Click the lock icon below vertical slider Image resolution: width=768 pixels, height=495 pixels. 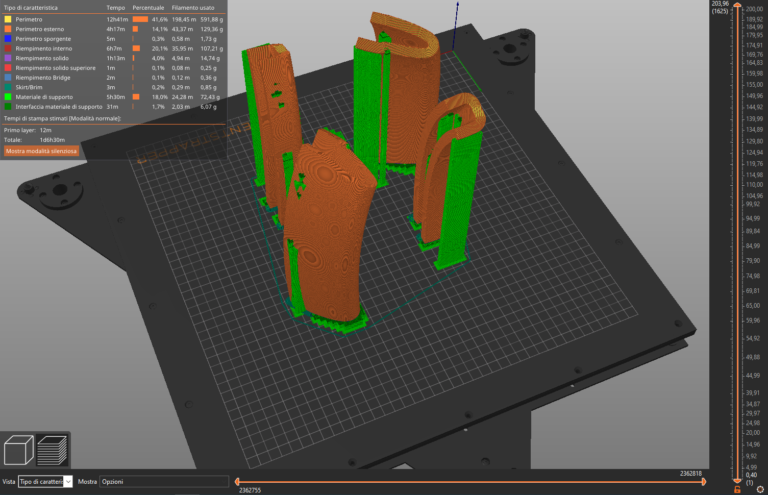(x=737, y=489)
